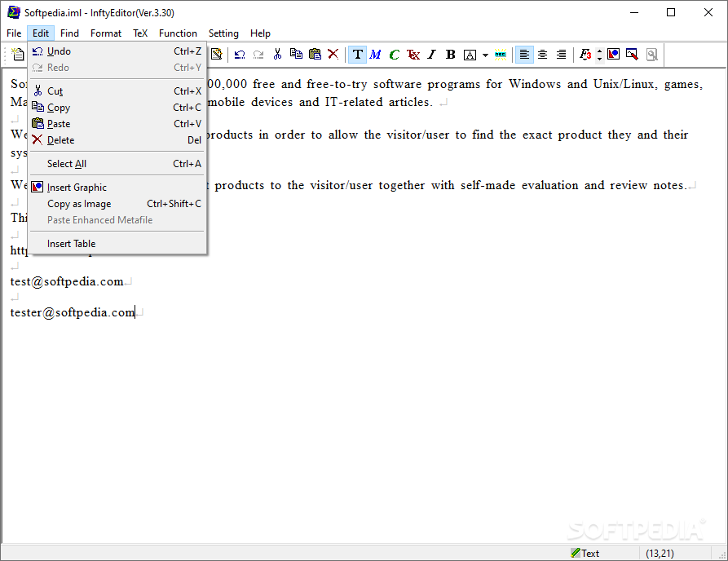Click the down arrow of size stepper

(599, 59)
